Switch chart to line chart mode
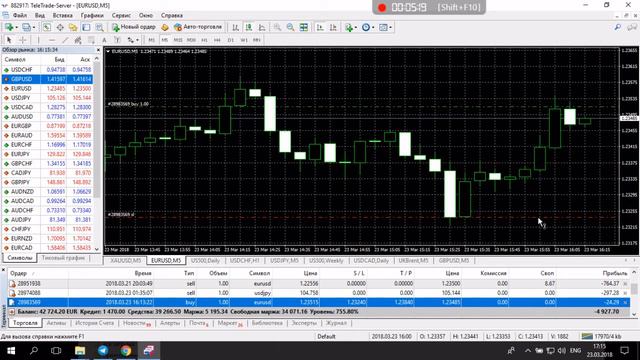The image size is (640, 360). 262,27
